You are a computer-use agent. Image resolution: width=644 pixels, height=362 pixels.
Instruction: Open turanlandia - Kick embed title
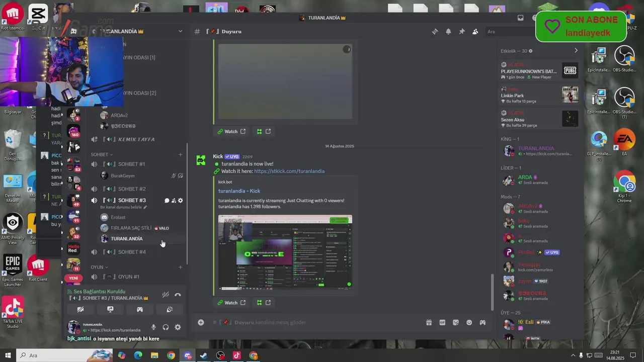tap(239, 191)
